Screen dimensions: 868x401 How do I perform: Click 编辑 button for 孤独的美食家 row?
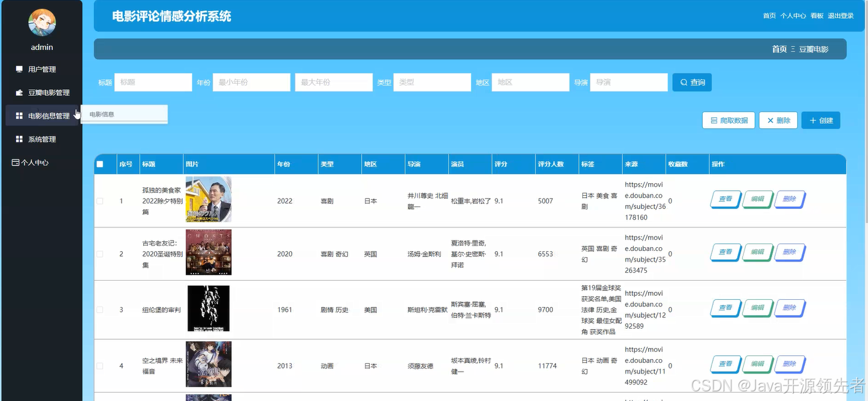point(757,199)
